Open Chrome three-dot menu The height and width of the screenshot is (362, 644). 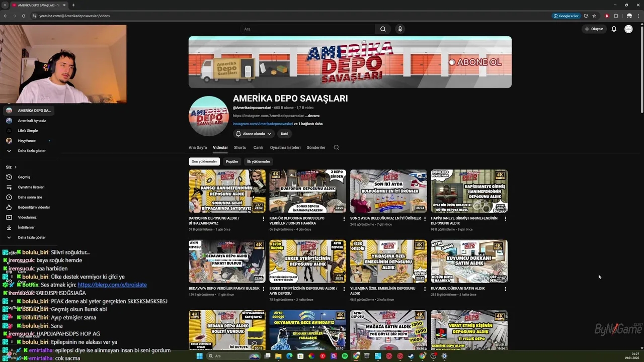coord(638,16)
